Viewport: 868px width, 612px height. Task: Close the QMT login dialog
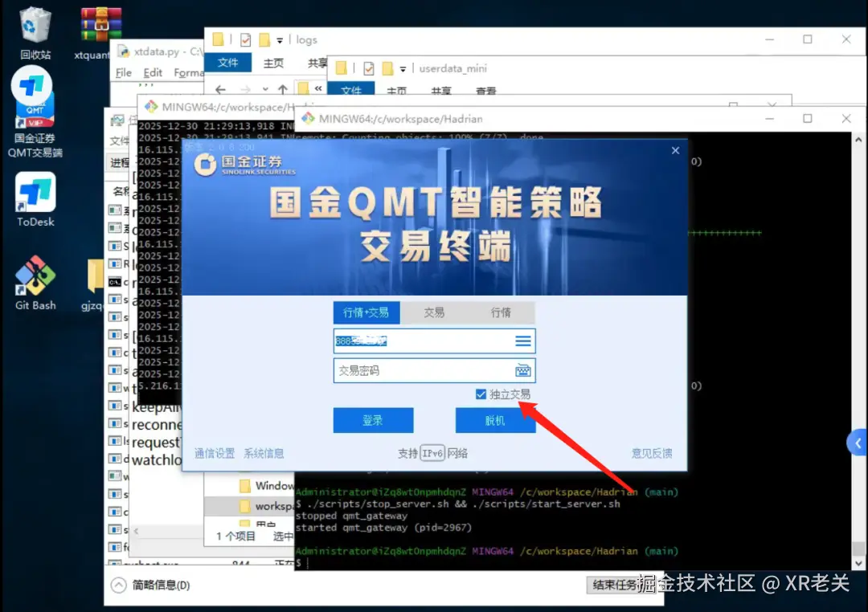point(675,150)
